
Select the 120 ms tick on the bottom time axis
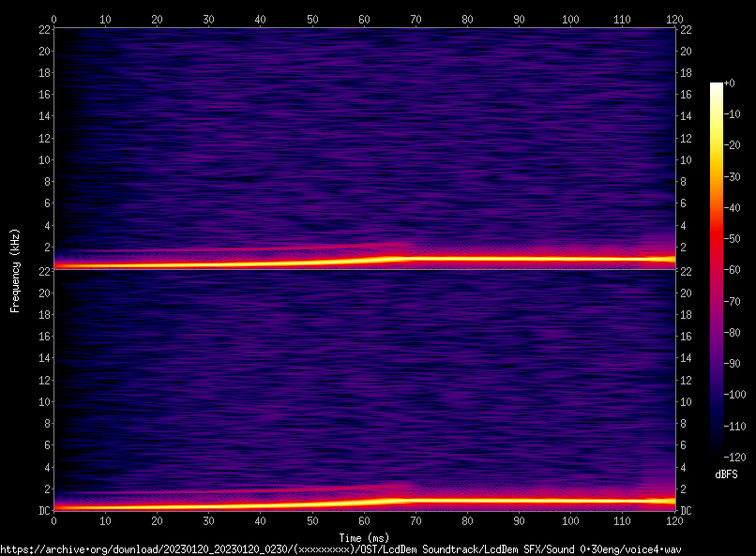[x=673, y=519]
